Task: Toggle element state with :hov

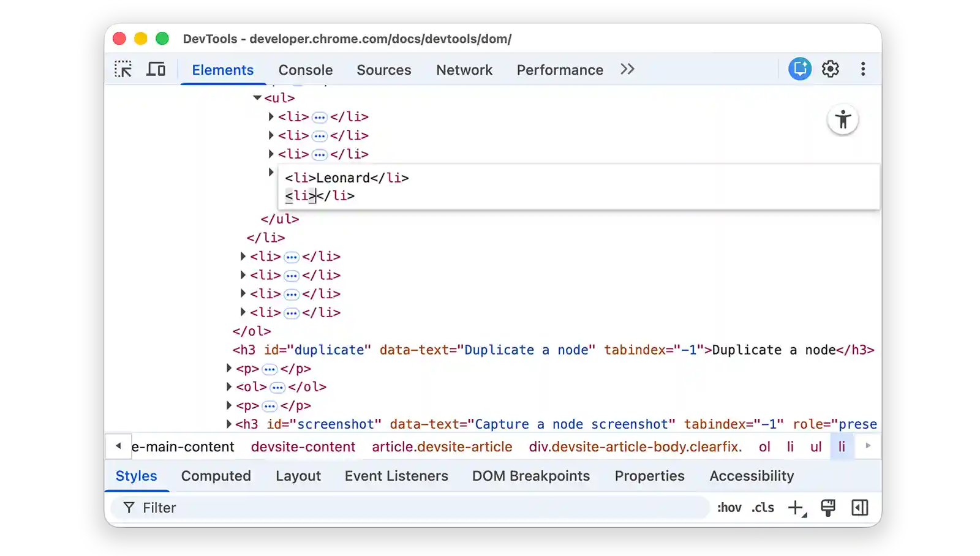Action: coord(728,507)
